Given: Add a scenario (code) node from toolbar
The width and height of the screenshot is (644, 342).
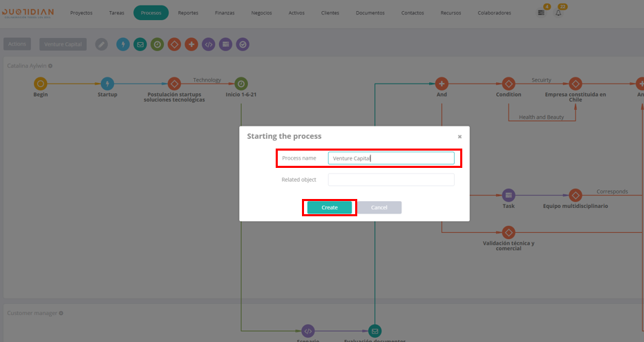Looking at the screenshot, I should coord(209,44).
